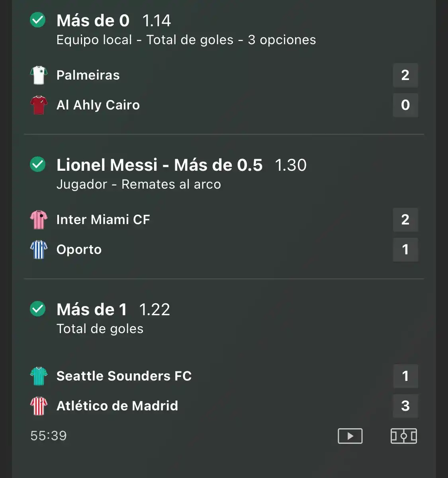Image resolution: width=448 pixels, height=478 pixels.
Task: Tap the green checkmark beside Más de 0
Action: (x=38, y=20)
